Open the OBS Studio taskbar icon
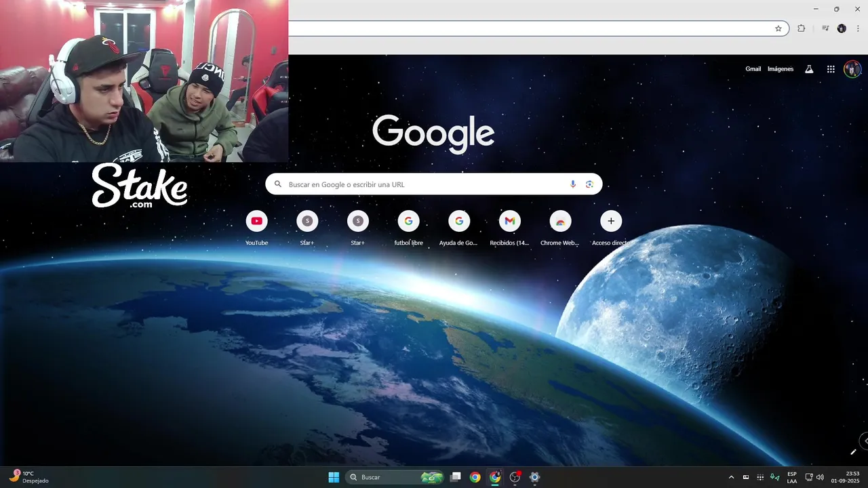This screenshot has width=868, height=488. click(x=515, y=477)
